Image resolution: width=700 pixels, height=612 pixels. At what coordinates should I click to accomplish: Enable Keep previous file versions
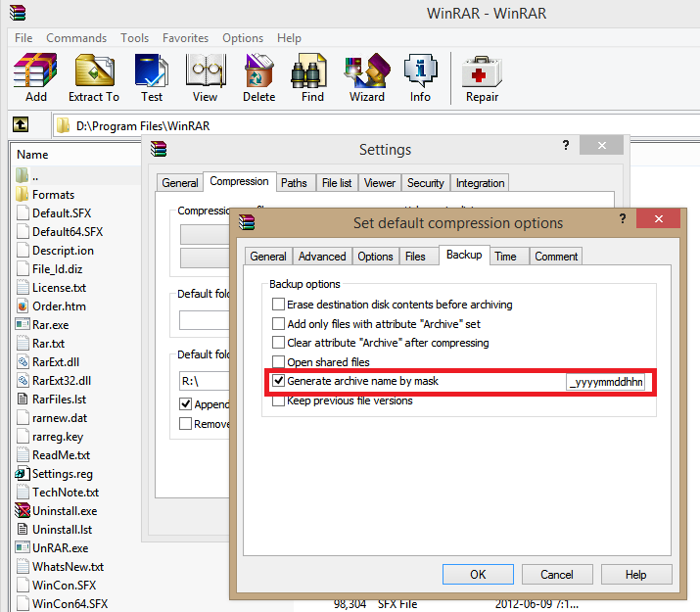[x=279, y=400]
